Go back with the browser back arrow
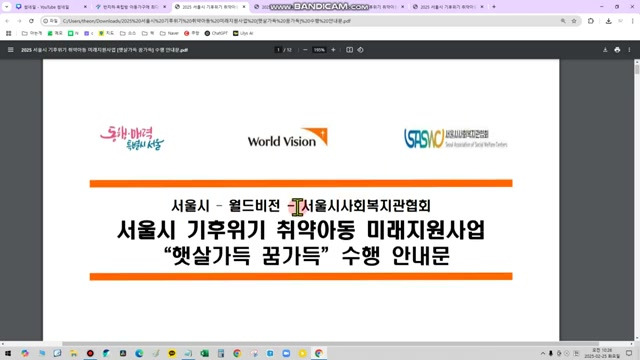 tap(7, 21)
